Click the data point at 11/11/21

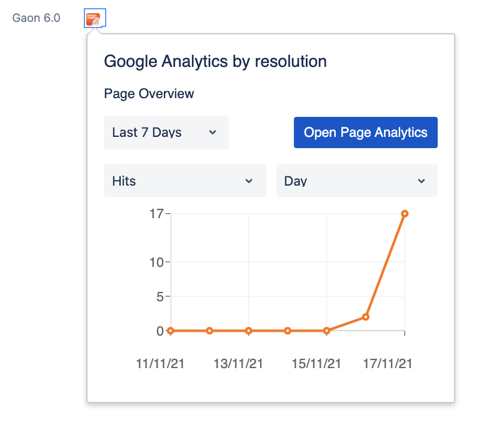coord(171,331)
